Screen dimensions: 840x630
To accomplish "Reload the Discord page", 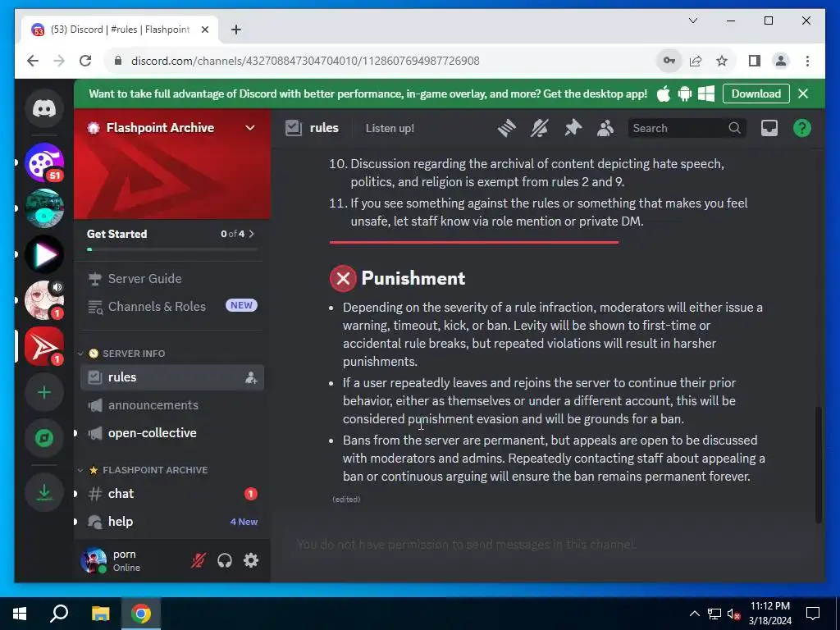I will coord(85,61).
